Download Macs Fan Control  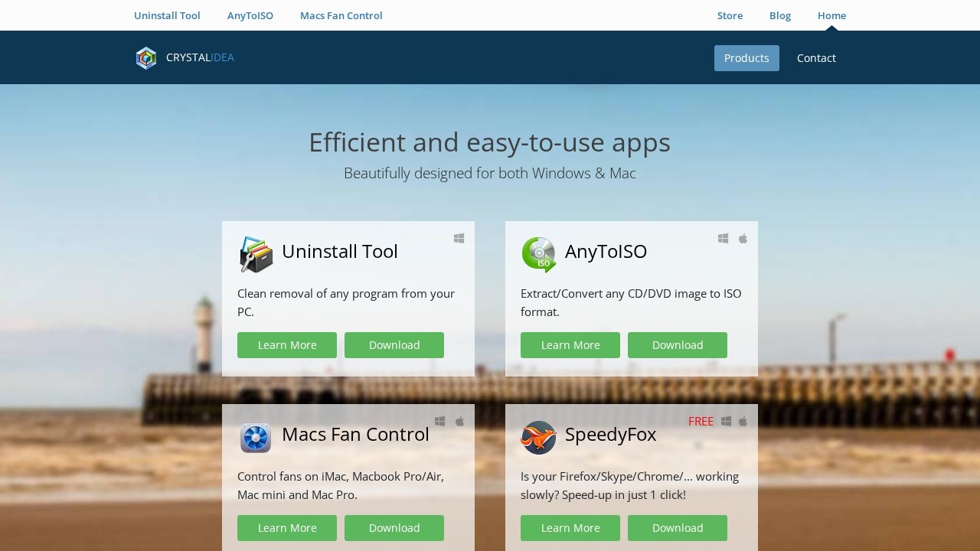(394, 528)
